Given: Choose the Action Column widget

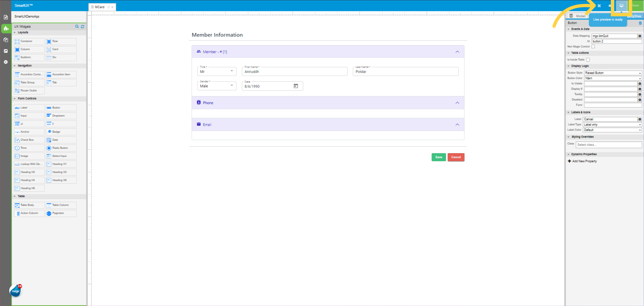Looking at the screenshot, I should 29,213.
